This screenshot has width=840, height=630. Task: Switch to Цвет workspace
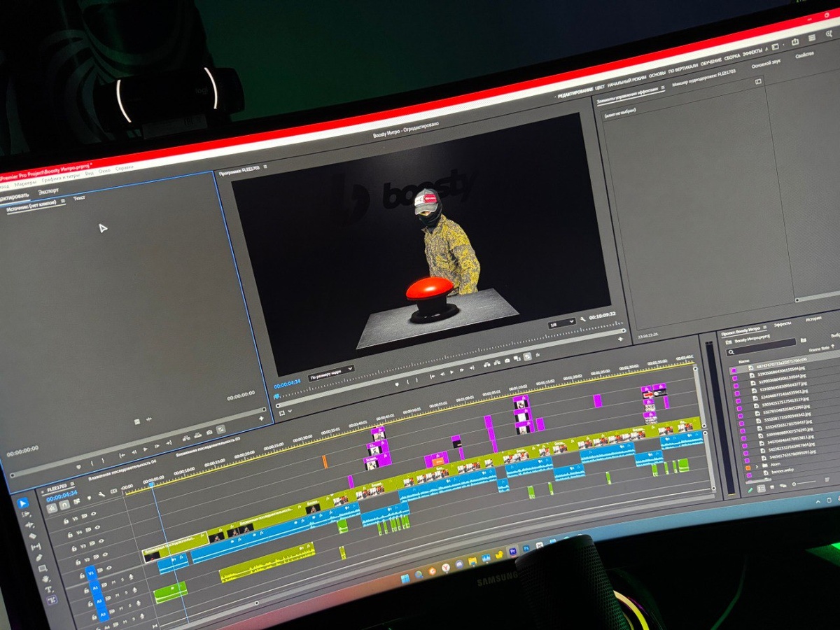pyautogui.click(x=599, y=87)
